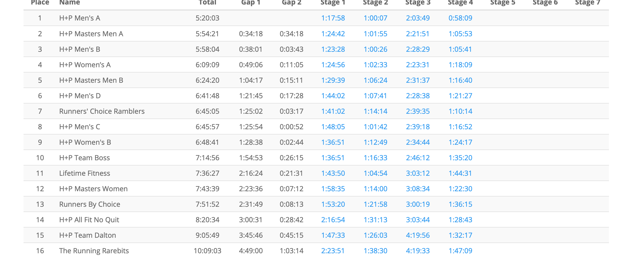Click H+P Men's D Stage 3 time 2:28:38
Viewport: 644px width, 265px height.
tap(418, 96)
